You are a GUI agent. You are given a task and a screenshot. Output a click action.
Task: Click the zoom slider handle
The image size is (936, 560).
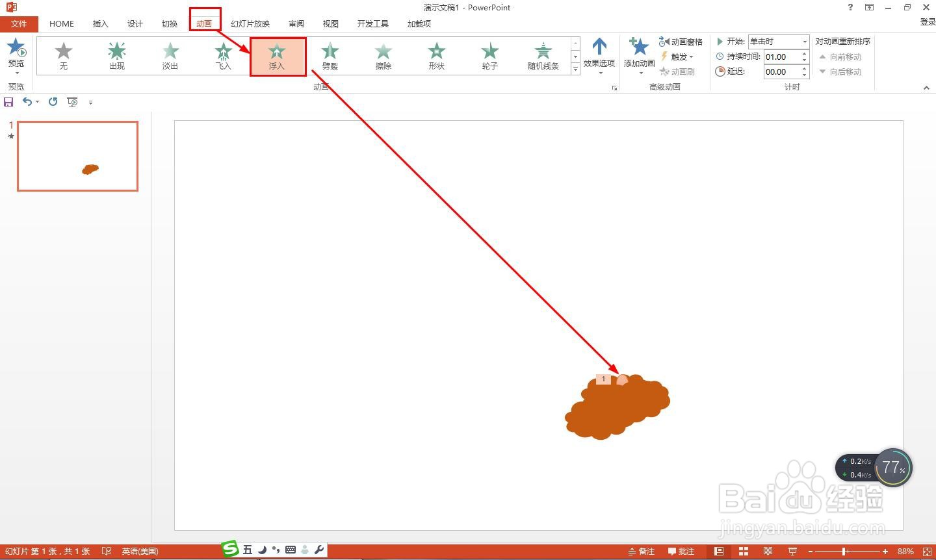pos(844,552)
